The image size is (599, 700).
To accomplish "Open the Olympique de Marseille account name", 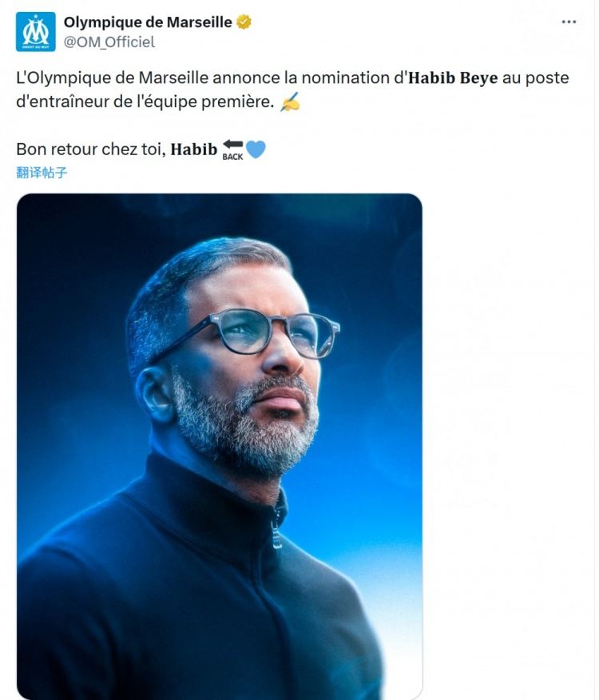I will 147,22.
